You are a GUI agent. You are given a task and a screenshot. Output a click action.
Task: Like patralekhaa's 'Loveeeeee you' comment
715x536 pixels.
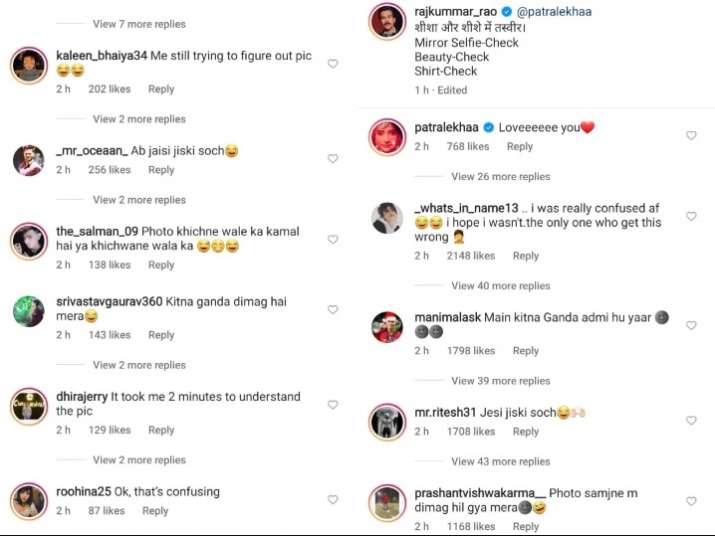click(691, 135)
